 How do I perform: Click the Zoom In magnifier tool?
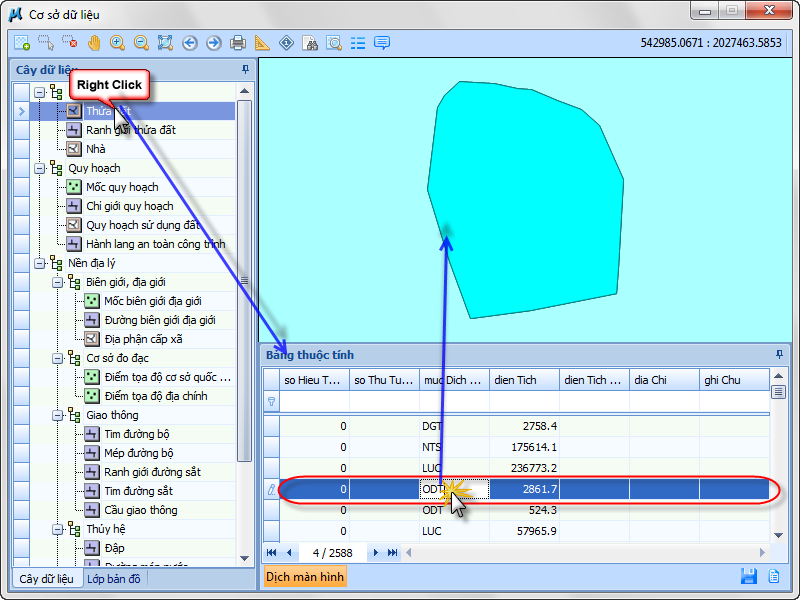click(118, 43)
